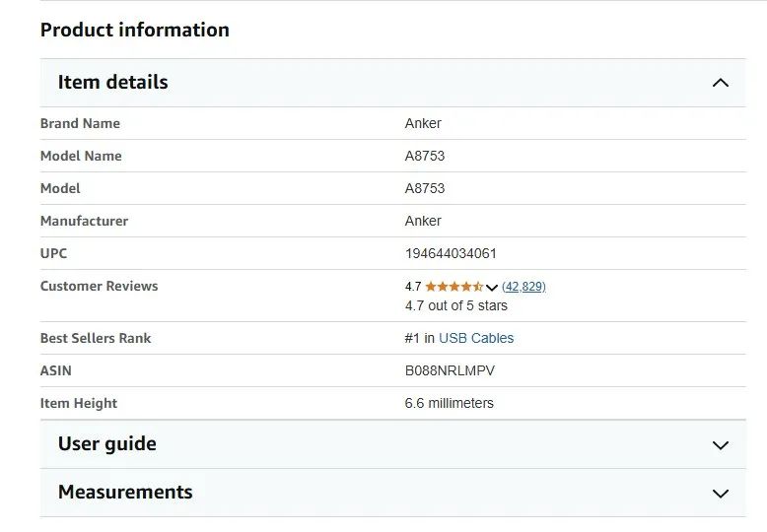Expand the Measurements section chevron
The image size is (767, 532).
pos(720,494)
